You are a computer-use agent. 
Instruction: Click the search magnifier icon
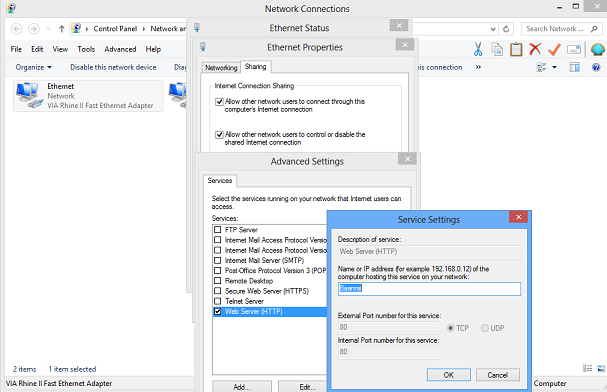coord(594,29)
